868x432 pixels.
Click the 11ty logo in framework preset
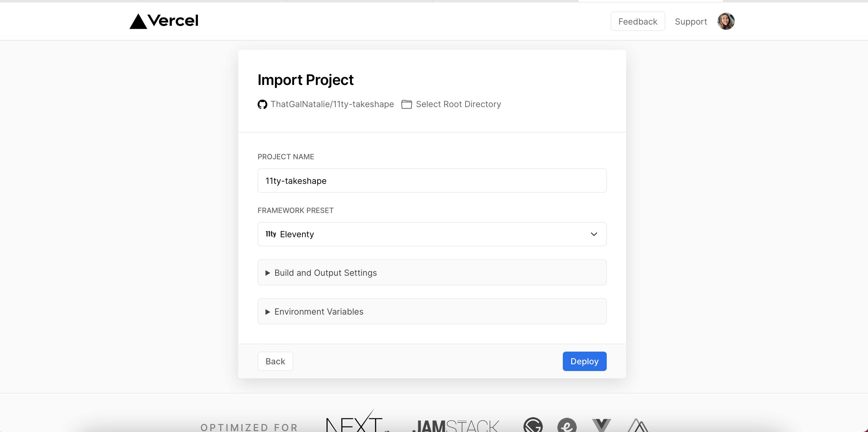(271, 234)
